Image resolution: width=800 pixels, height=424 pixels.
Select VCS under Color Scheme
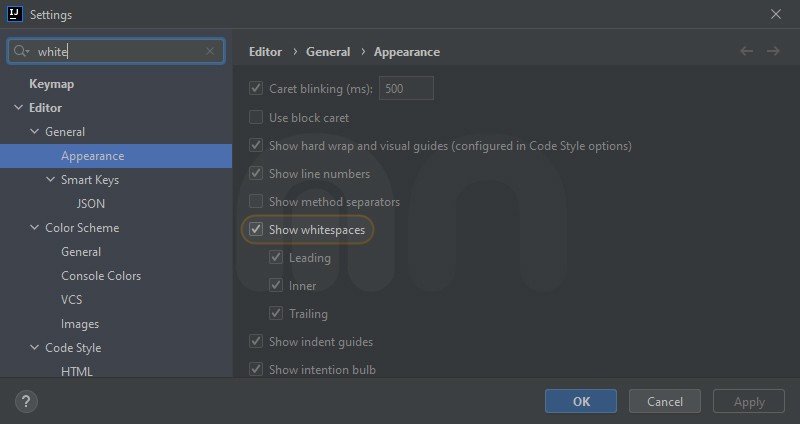click(x=71, y=300)
